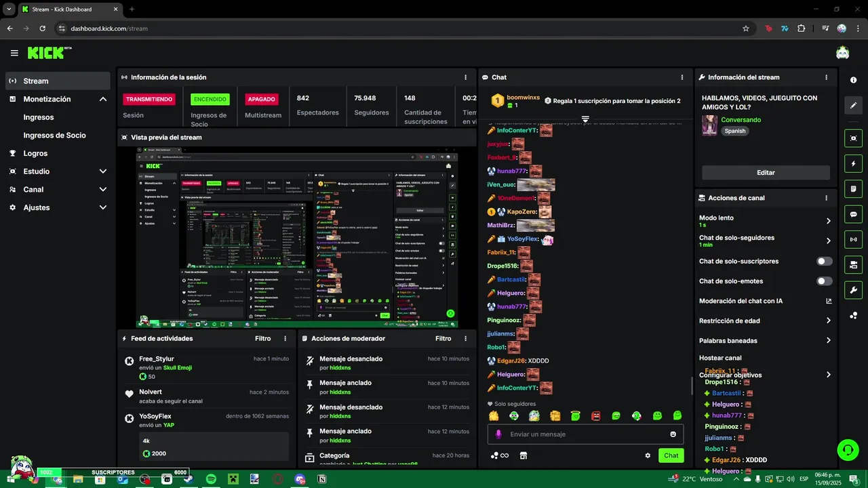This screenshot has height=488, width=868.
Task: Open options menu of Acciones de canal
Action: pyautogui.click(x=826, y=198)
